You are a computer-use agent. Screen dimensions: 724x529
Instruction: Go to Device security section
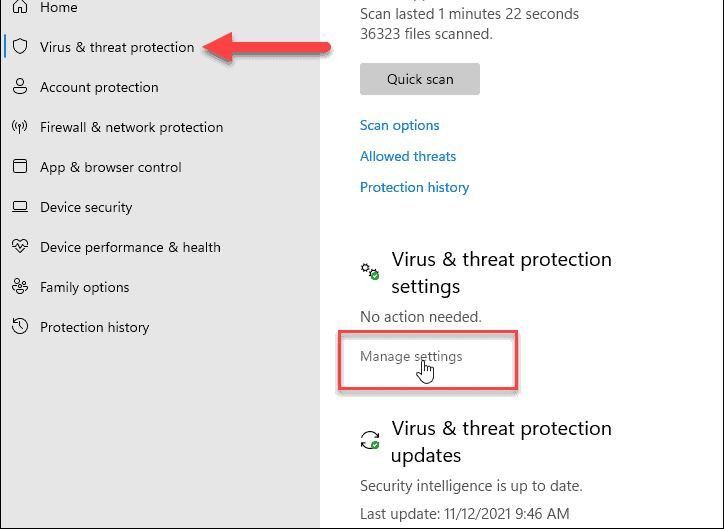[86, 207]
